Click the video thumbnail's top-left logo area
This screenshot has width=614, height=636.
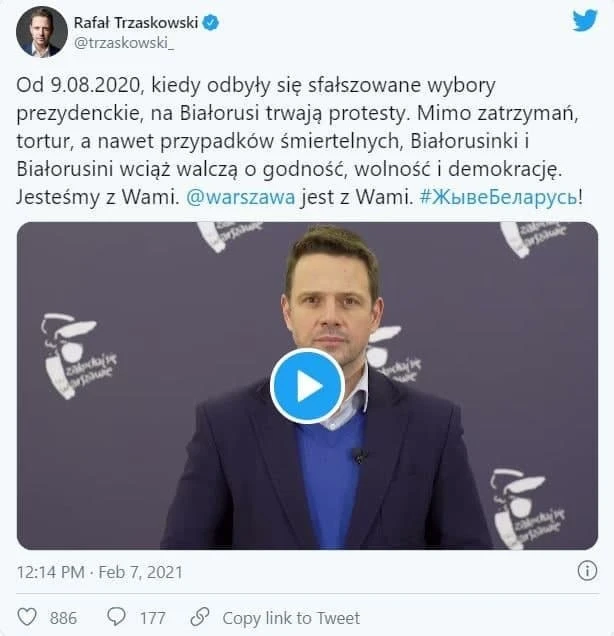point(230,236)
